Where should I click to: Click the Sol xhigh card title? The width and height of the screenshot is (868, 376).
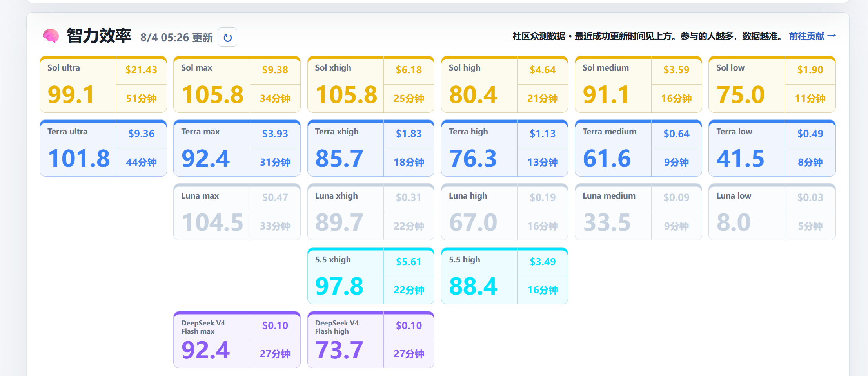(333, 68)
